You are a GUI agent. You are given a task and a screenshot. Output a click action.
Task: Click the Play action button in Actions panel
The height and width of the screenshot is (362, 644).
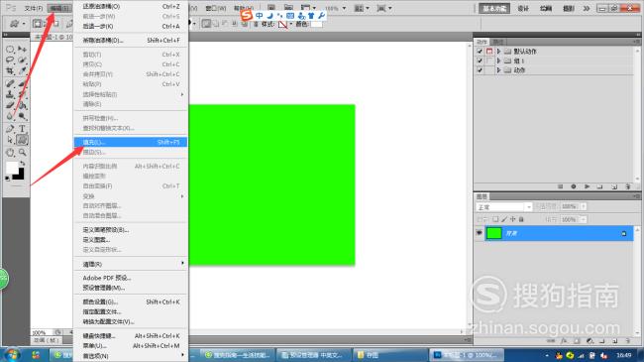(x=587, y=186)
